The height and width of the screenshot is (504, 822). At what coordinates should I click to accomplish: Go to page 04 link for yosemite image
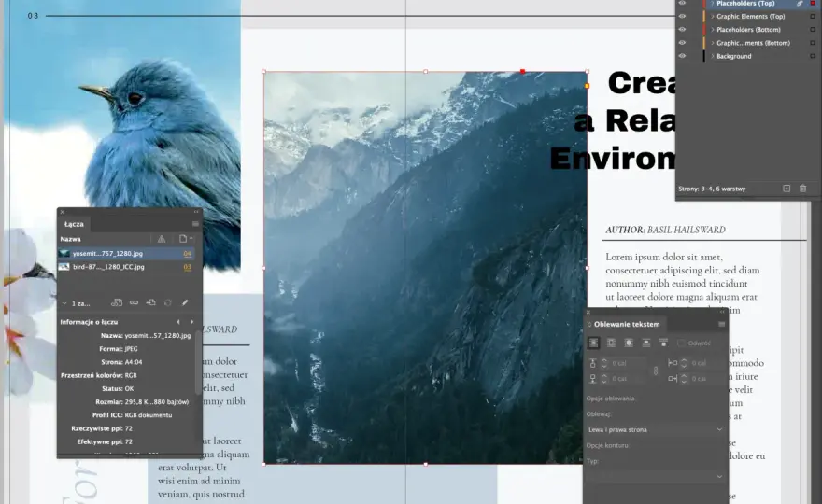(187, 254)
